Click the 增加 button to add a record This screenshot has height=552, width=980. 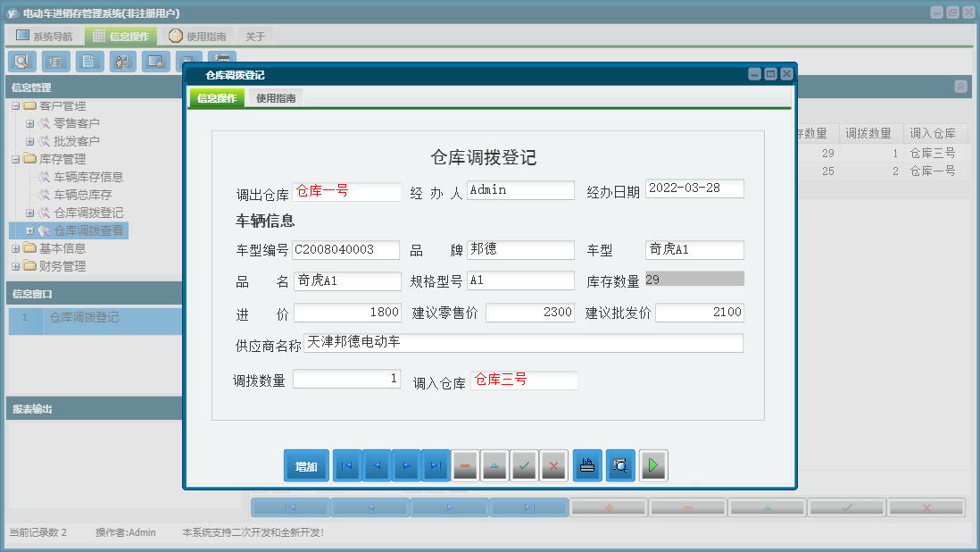(306, 465)
